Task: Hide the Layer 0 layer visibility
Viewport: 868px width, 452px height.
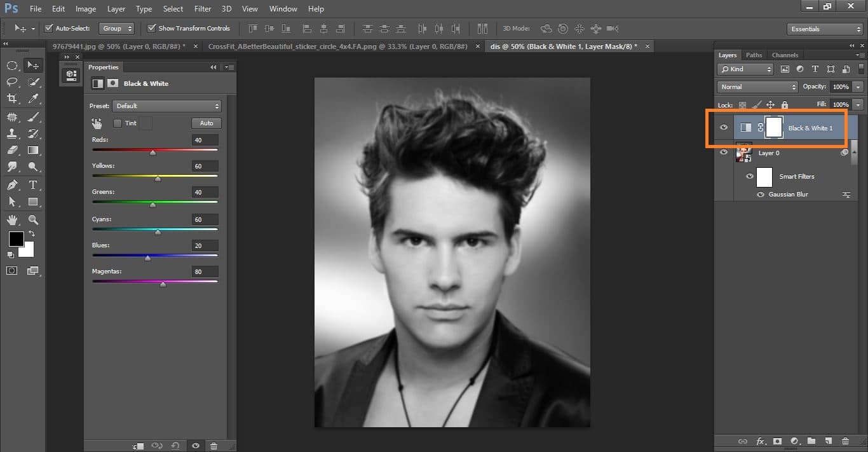Action: (x=723, y=153)
